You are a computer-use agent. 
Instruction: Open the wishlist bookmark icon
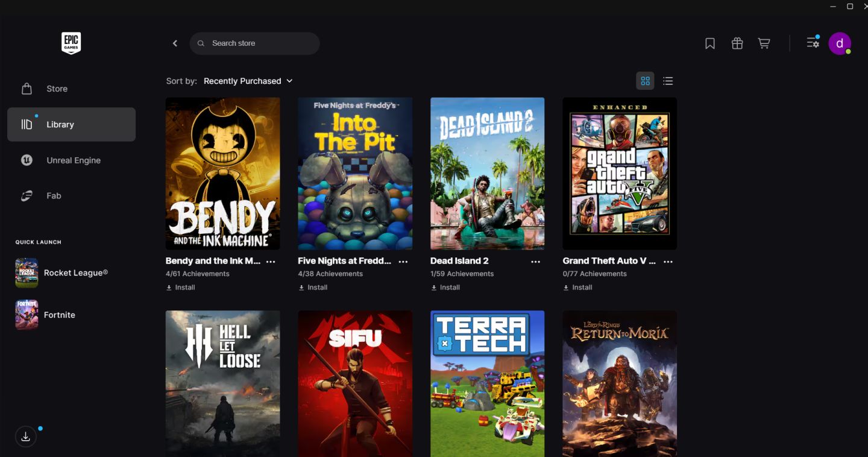[710, 43]
